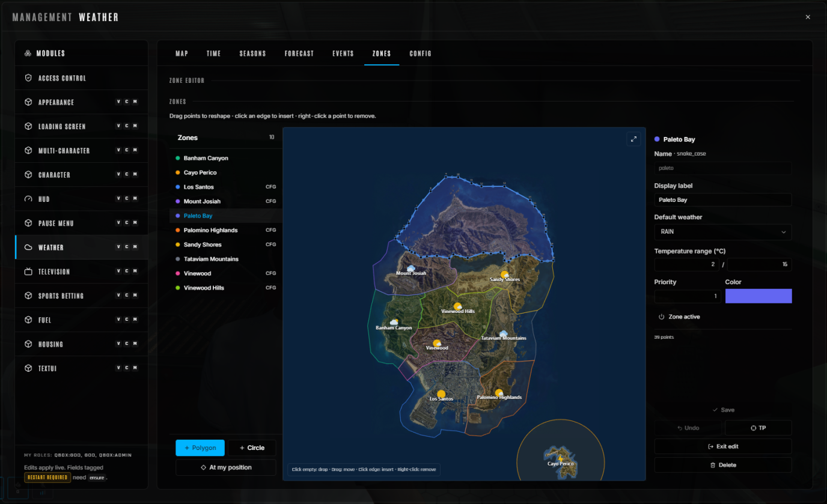Click the Vinewood weather marker on map
Image resolution: width=827 pixels, height=504 pixels.
tap(437, 342)
